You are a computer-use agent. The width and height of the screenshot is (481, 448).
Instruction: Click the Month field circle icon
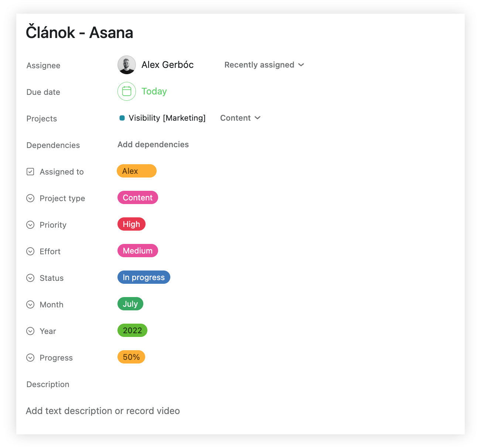(30, 304)
